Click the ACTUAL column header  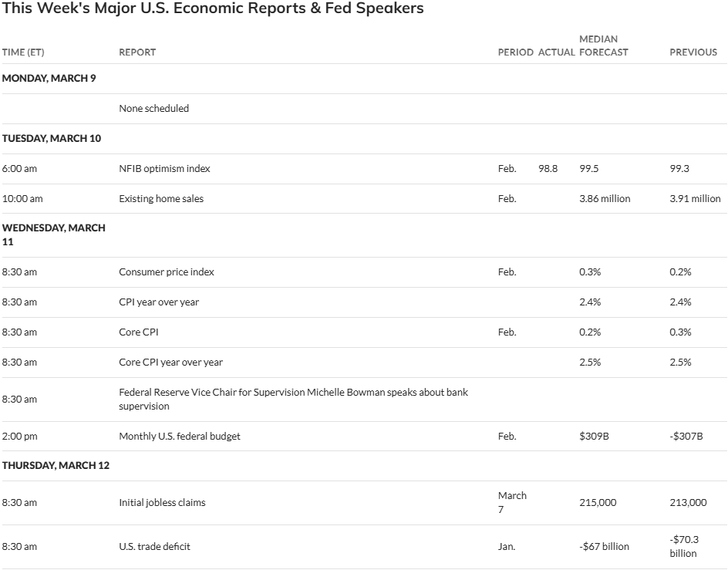tap(556, 52)
